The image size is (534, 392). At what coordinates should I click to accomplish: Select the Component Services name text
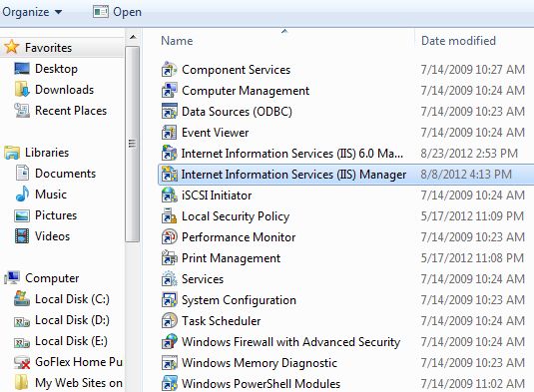[x=236, y=70]
